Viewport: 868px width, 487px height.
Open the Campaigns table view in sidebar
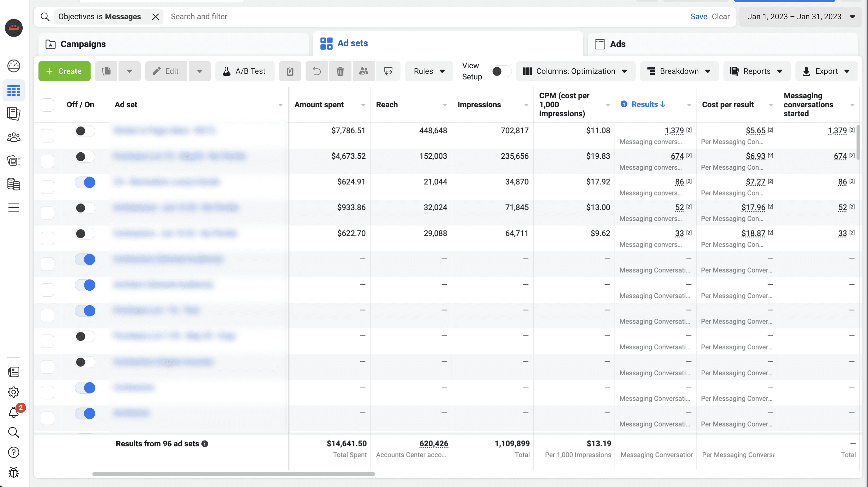point(13,90)
